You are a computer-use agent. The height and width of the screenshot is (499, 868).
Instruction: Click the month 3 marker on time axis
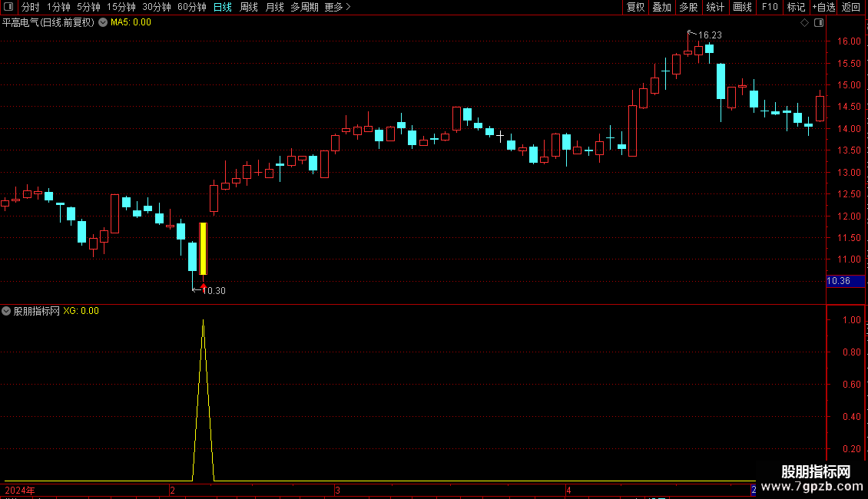pos(337,491)
